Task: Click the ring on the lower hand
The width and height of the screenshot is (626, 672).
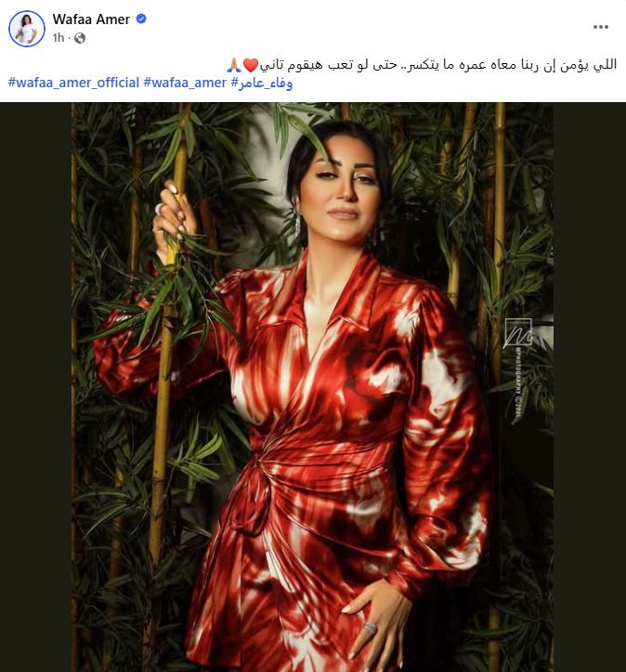Action: [x=371, y=628]
